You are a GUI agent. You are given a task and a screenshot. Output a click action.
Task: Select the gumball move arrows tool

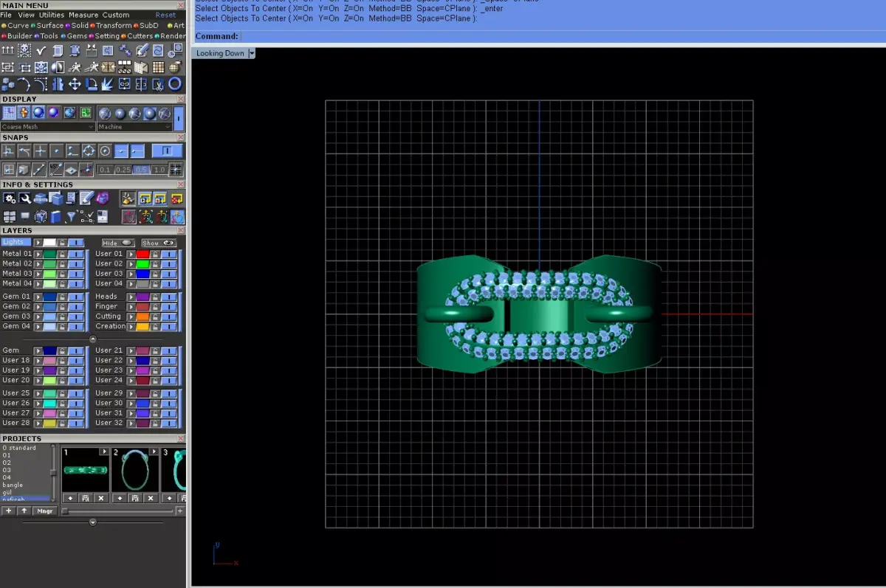[75, 84]
